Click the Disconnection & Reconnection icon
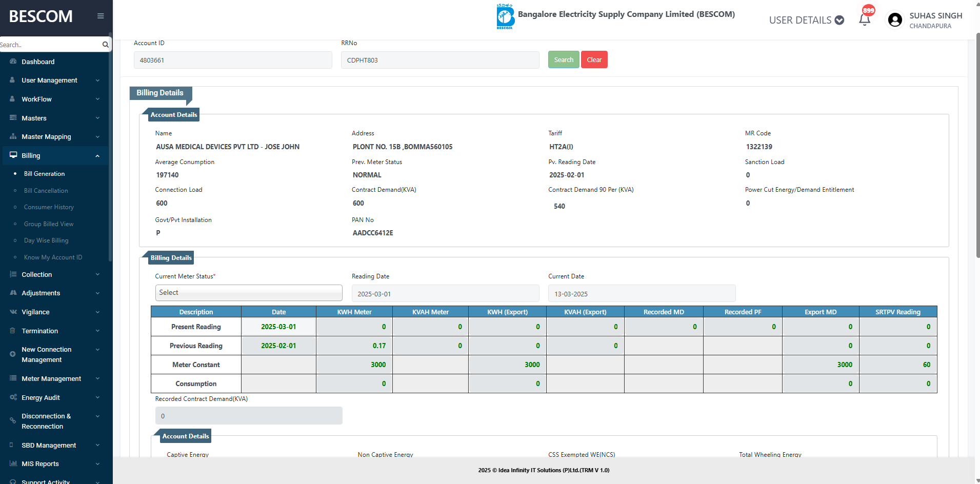 pos(12,421)
